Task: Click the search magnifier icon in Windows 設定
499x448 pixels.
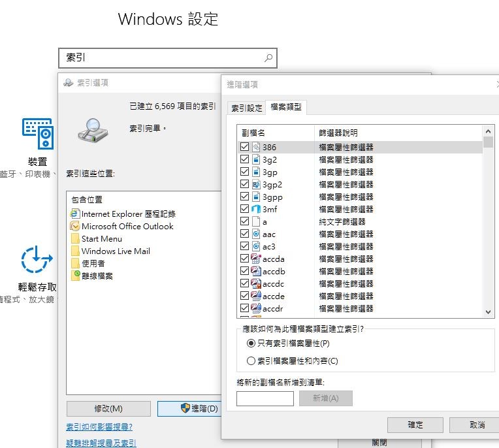Action: click(x=268, y=58)
